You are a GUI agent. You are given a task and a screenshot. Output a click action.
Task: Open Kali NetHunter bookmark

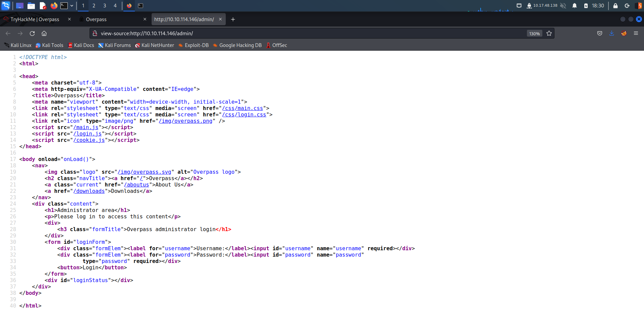pos(154,45)
